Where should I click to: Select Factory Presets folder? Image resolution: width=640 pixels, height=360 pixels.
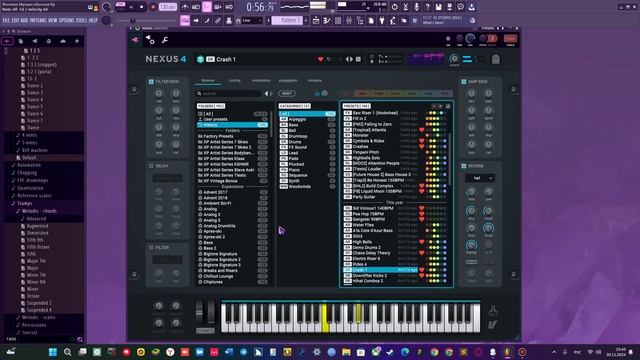click(232, 136)
